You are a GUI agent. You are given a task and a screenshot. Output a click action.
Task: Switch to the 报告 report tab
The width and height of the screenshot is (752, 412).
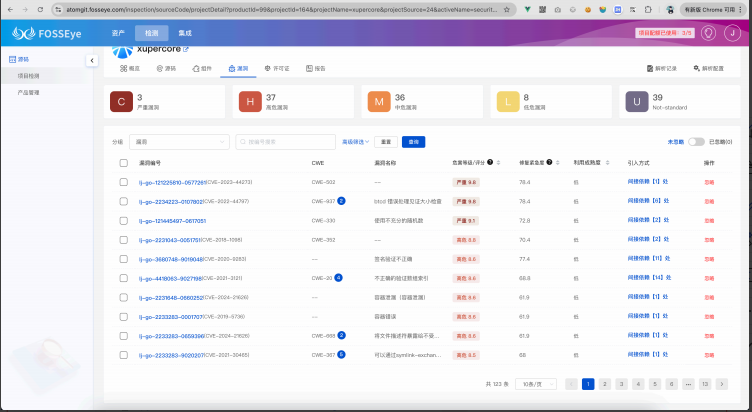click(x=316, y=69)
